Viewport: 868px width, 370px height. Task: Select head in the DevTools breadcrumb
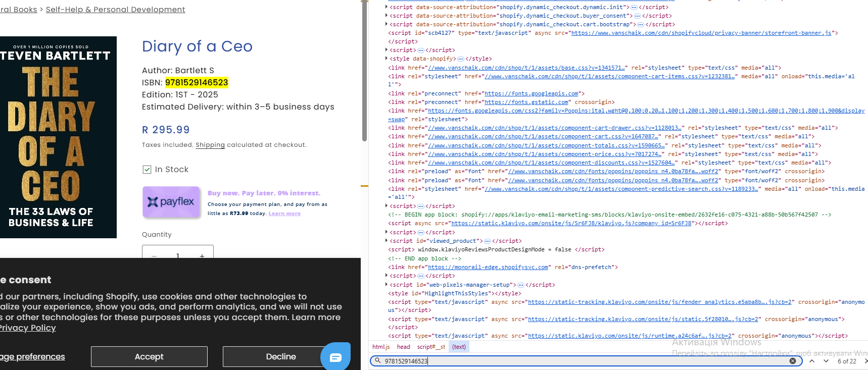pos(404,347)
